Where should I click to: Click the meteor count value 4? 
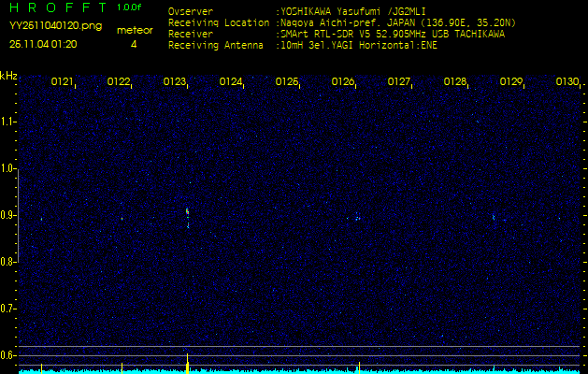pos(134,44)
